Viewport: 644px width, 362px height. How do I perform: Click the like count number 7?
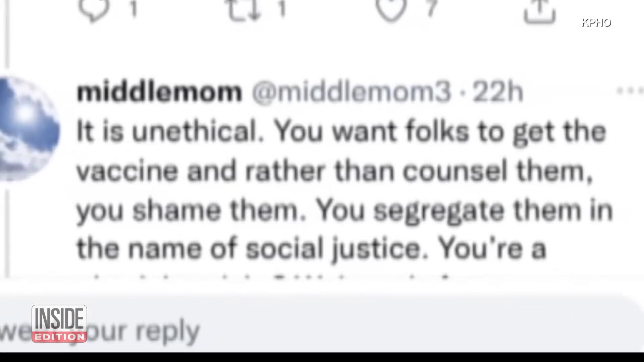click(431, 8)
